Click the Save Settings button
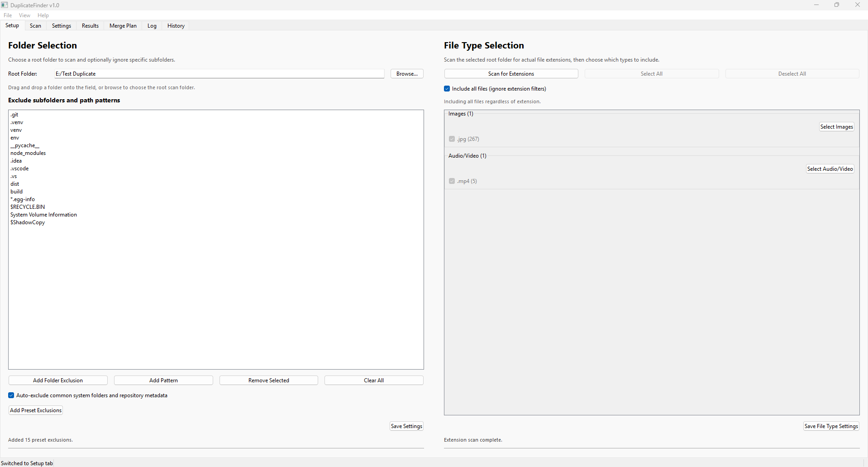Viewport: 868px width, 467px height. (406, 426)
